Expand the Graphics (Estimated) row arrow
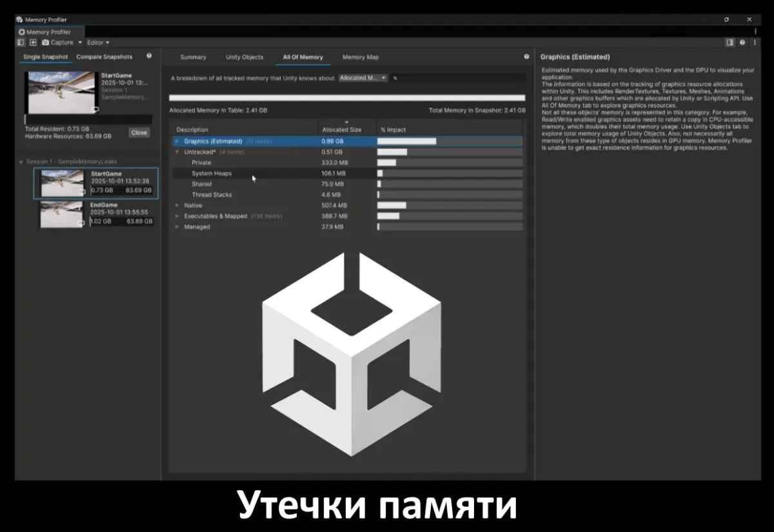 pyautogui.click(x=177, y=141)
